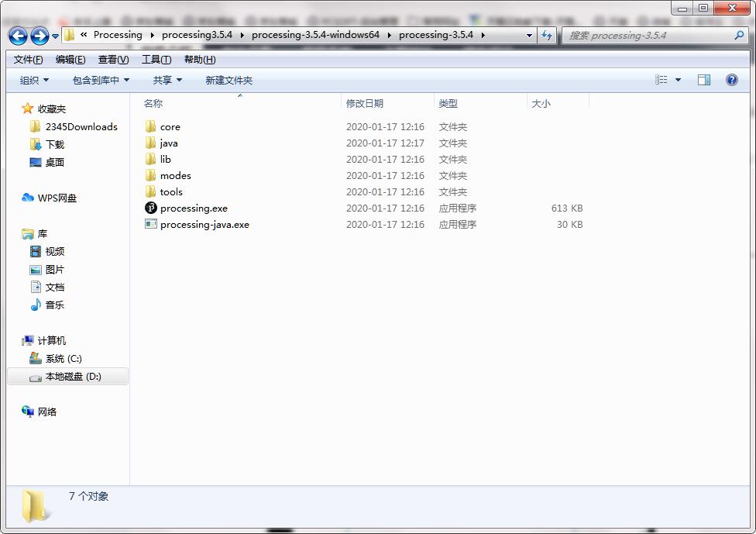Viewport: 756px width, 534px height.
Task: Change view with the view mode icon
Action: click(x=661, y=80)
